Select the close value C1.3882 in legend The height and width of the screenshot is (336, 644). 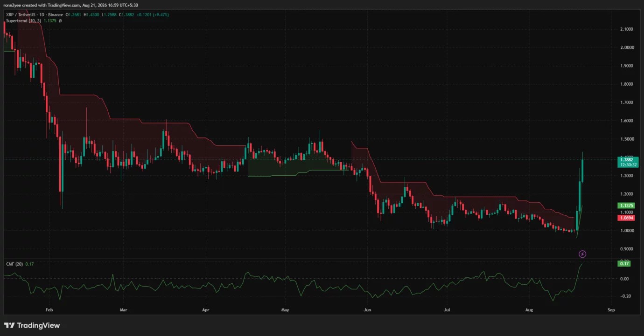[126, 14]
